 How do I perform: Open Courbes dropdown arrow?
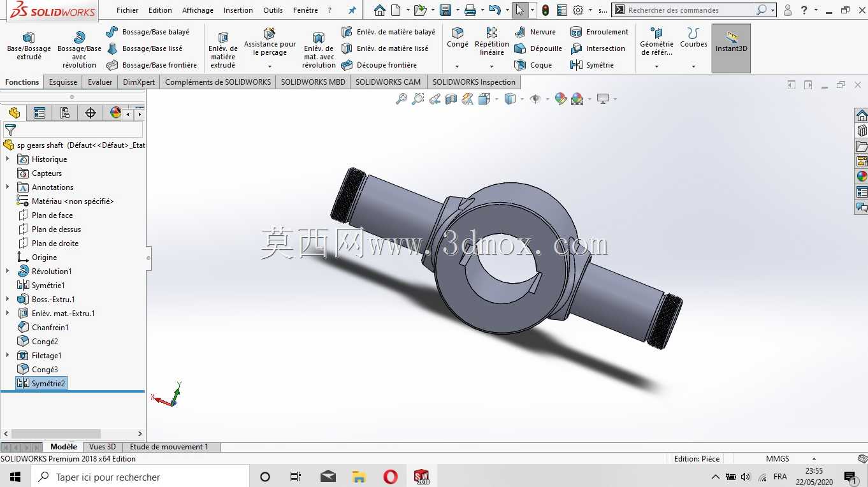(x=693, y=66)
